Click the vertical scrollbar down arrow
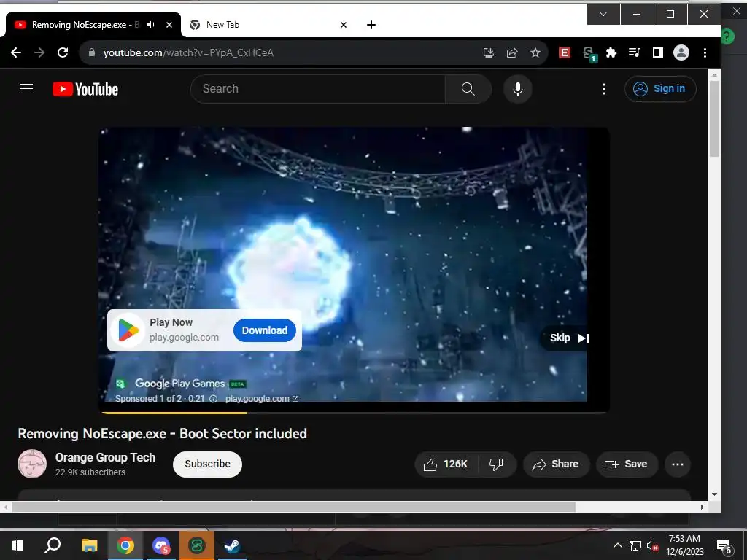Viewport: 747px width, 560px height. pyautogui.click(x=714, y=494)
